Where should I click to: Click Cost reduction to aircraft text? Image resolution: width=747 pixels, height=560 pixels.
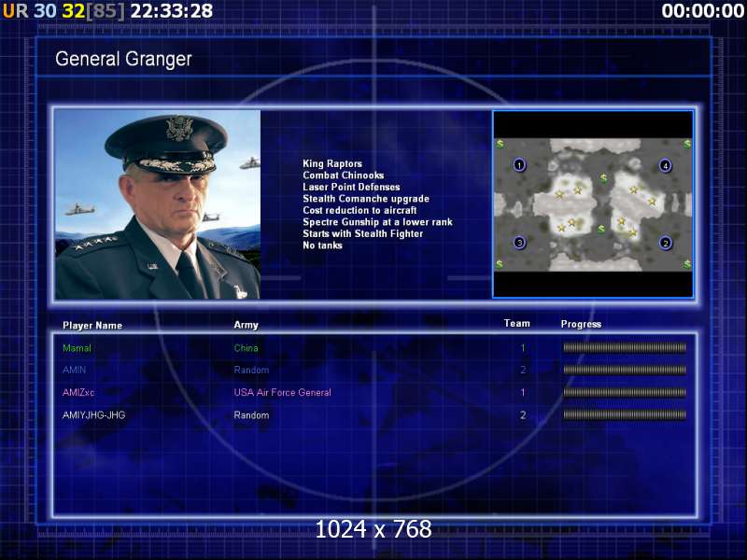[x=359, y=211]
